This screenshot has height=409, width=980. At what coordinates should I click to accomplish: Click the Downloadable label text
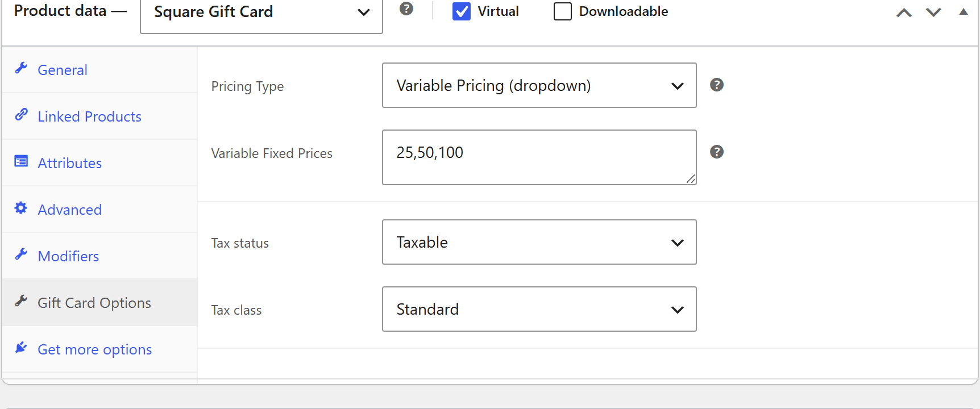tap(624, 11)
